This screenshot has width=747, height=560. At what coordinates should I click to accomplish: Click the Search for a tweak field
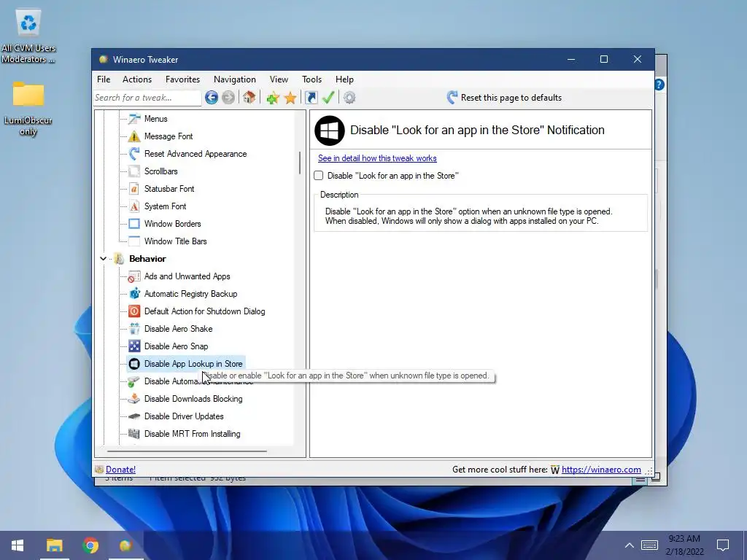[147, 98]
